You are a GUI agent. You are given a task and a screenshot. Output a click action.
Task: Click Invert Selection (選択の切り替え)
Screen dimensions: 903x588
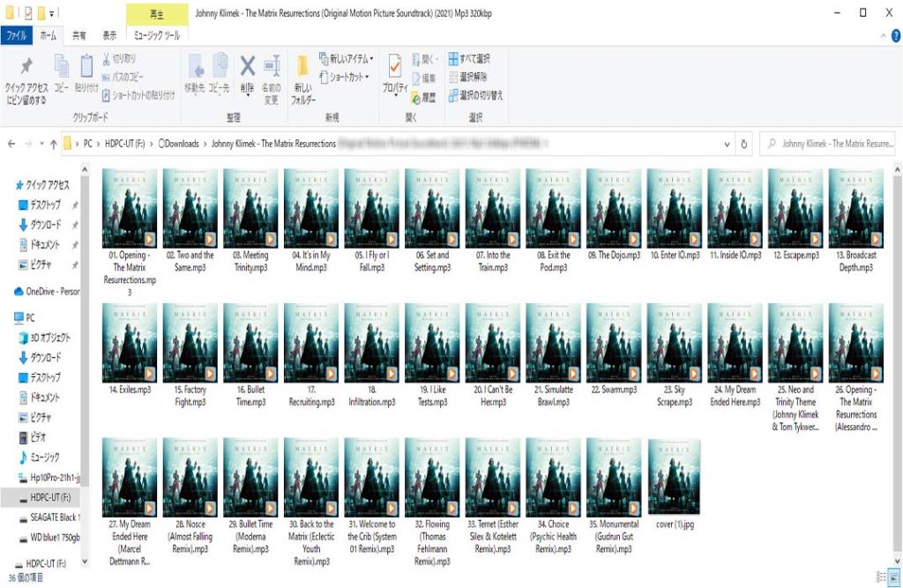click(474, 94)
